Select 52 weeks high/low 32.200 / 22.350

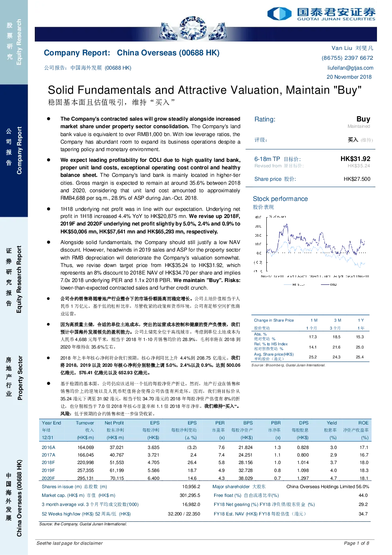pyautogui.click(x=184, y=514)
